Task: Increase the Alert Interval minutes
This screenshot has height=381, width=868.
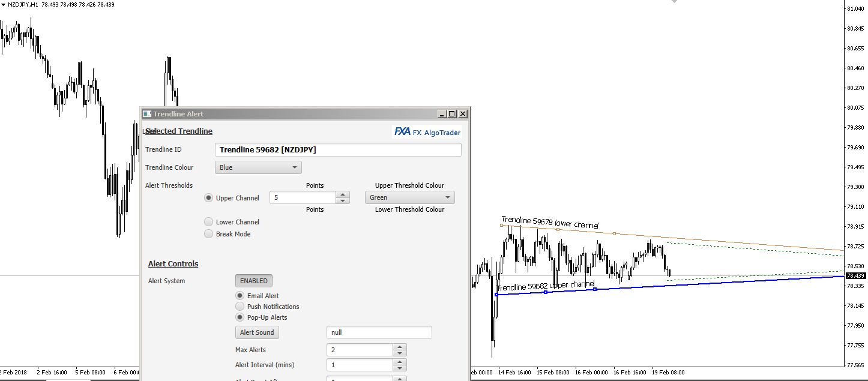Action: click(x=400, y=362)
